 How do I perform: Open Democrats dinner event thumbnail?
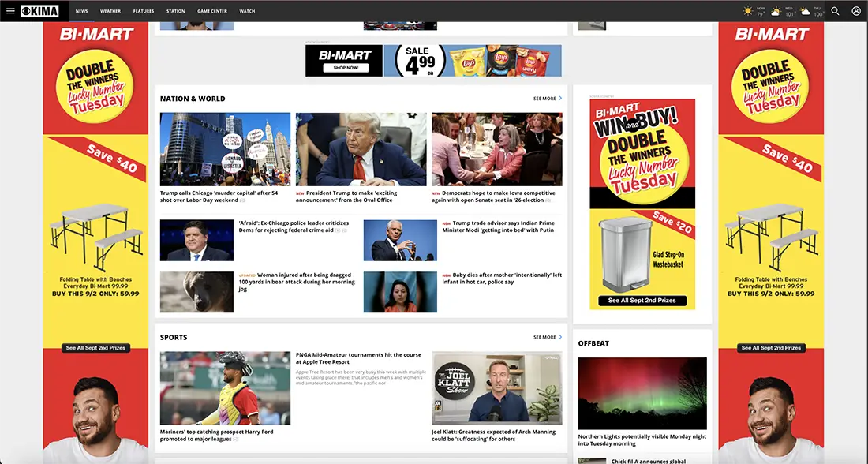(497, 149)
